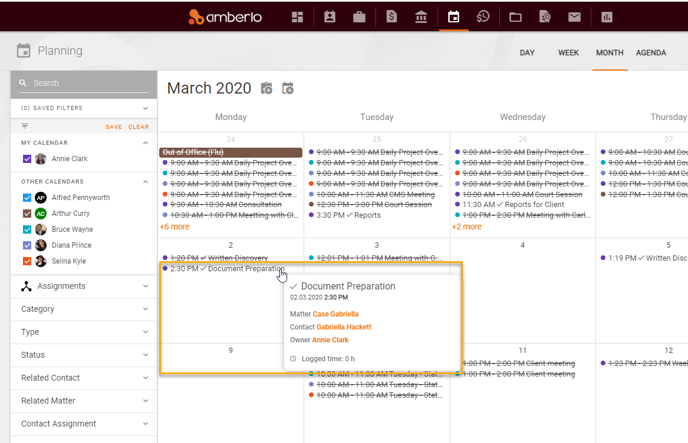This screenshot has height=443, width=688.
Task: Open the reports chart icon
Action: click(x=607, y=17)
